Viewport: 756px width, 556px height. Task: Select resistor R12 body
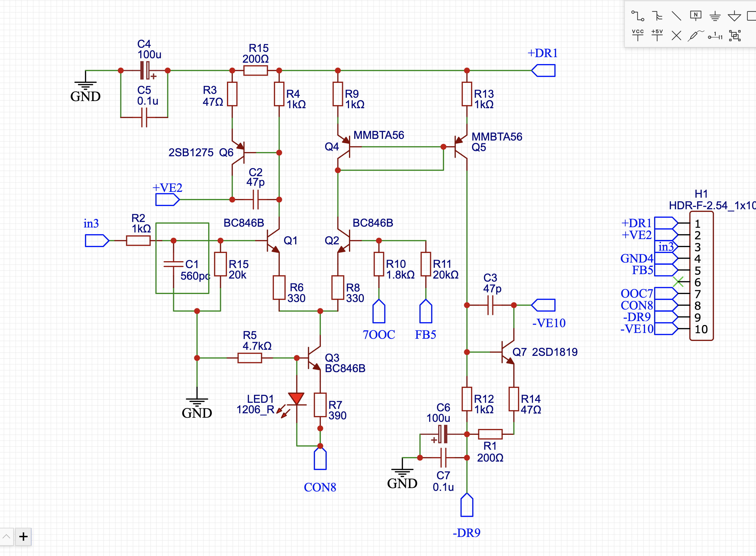click(467, 399)
